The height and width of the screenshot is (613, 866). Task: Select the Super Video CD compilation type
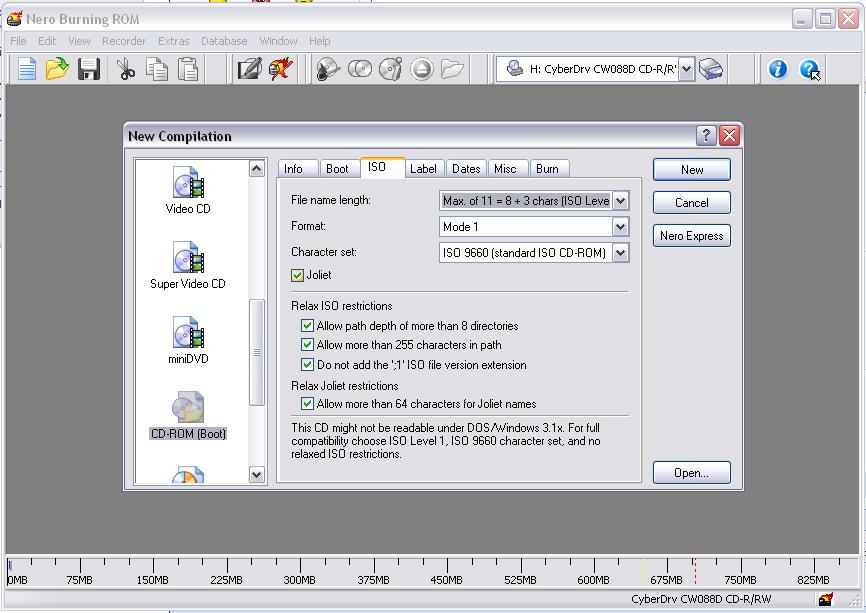pyautogui.click(x=188, y=266)
